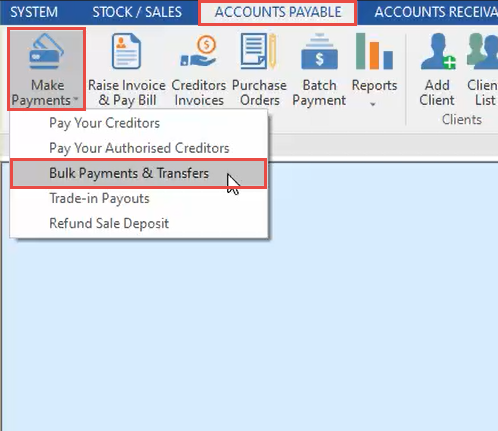
Task: Launch the Batch Payment tool
Action: [319, 70]
